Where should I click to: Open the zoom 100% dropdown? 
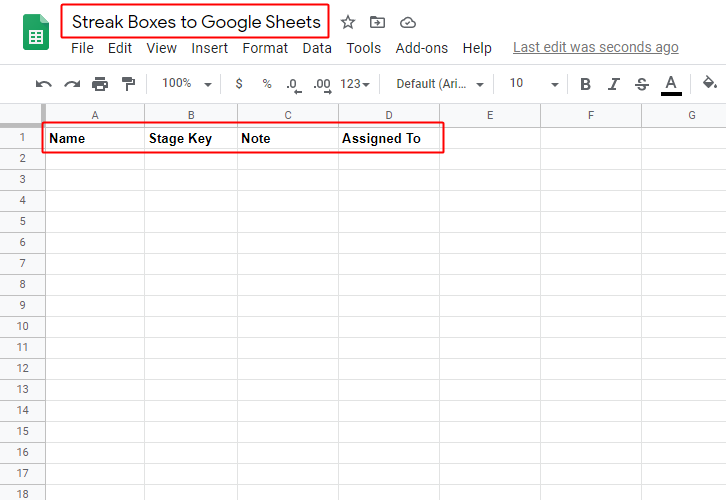tap(187, 84)
